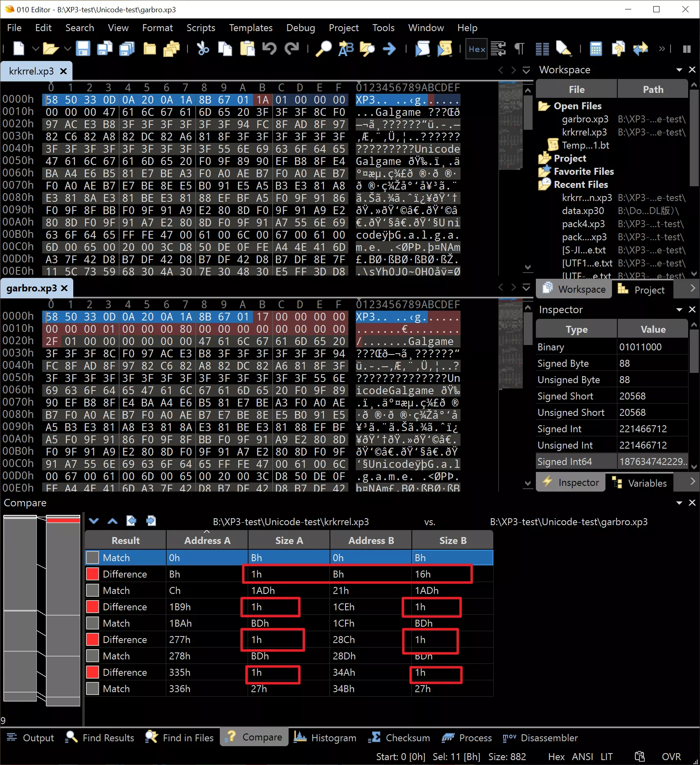Click the Run Script toolbar icon

422,49
